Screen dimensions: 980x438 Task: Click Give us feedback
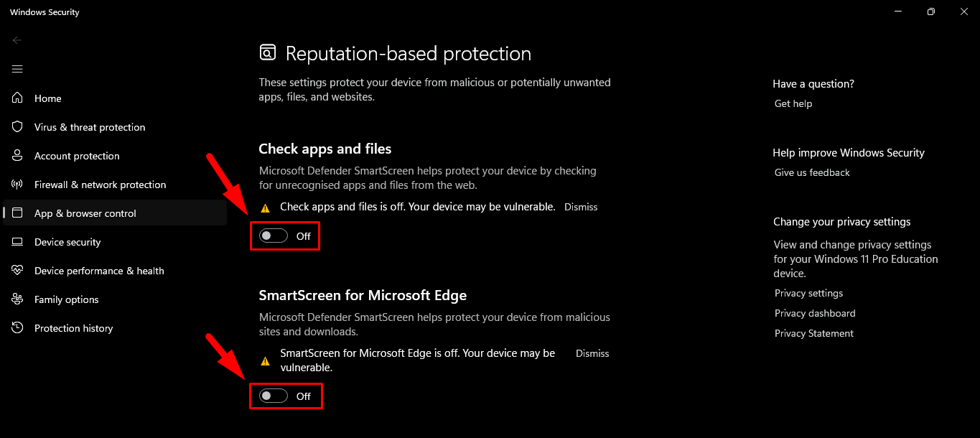[x=811, y=172]
